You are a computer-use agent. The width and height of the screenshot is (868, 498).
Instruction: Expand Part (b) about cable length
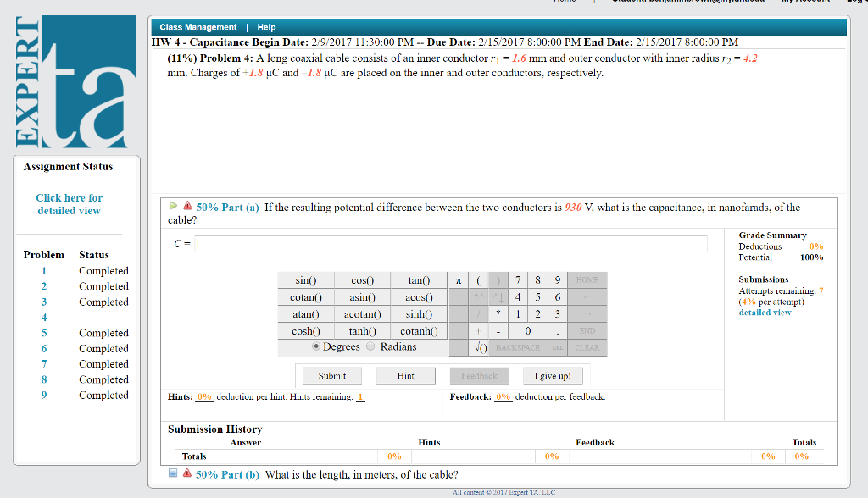[x=174, y=474]
